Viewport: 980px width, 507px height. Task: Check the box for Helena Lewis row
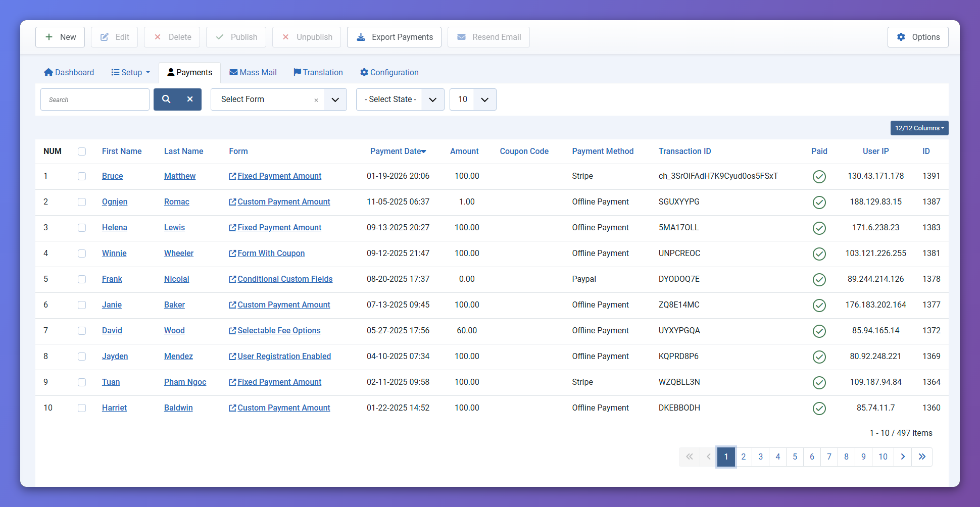pyautogui.click(x=82, y=228)
